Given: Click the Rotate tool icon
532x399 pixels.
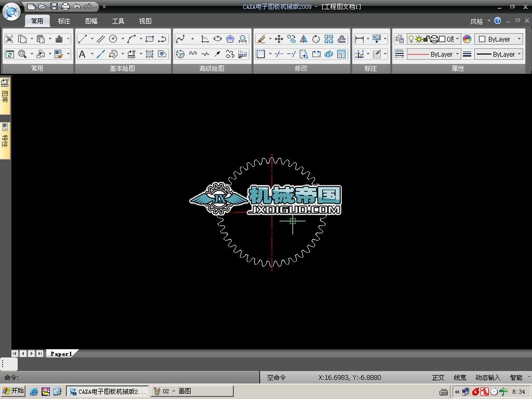Looking at the screenshot, I should 316,39.
